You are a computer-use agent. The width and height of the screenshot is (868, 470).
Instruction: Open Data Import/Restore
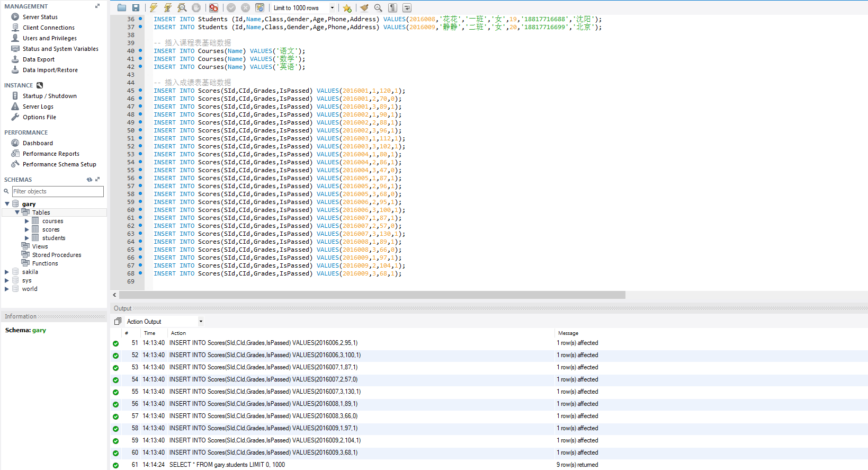[50, 70]
